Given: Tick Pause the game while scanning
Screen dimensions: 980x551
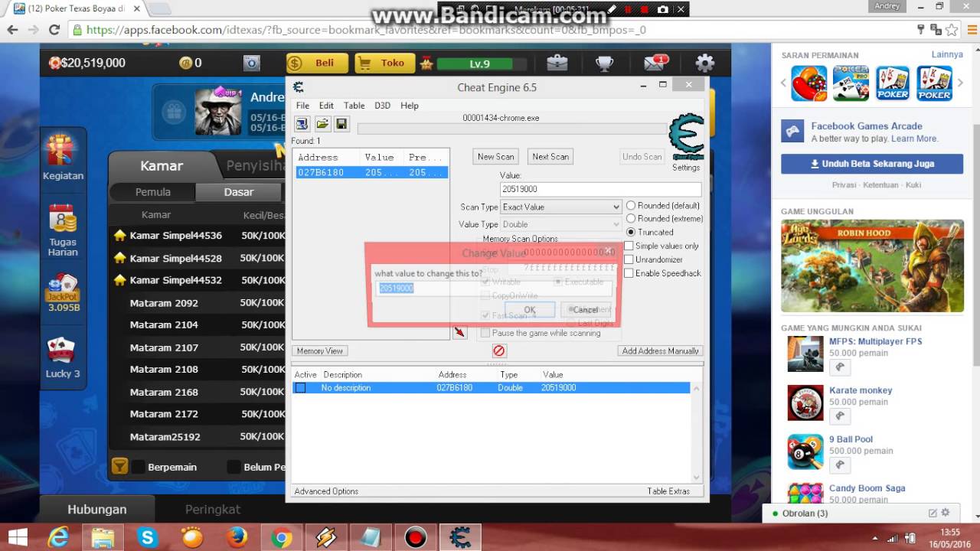Looking at the screenshot, I should coord(485,333).
